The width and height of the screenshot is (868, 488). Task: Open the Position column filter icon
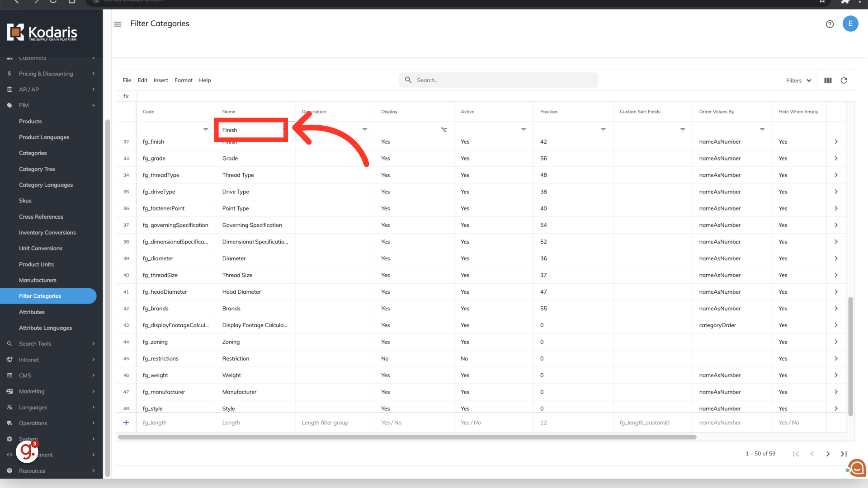[603, 130]
